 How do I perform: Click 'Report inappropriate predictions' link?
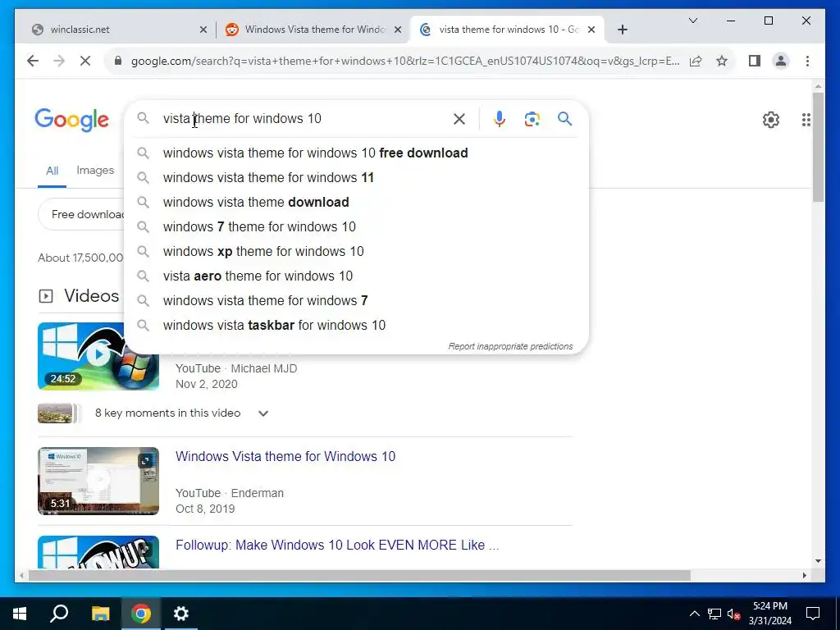pyautogui.click(x=510, y=347)
